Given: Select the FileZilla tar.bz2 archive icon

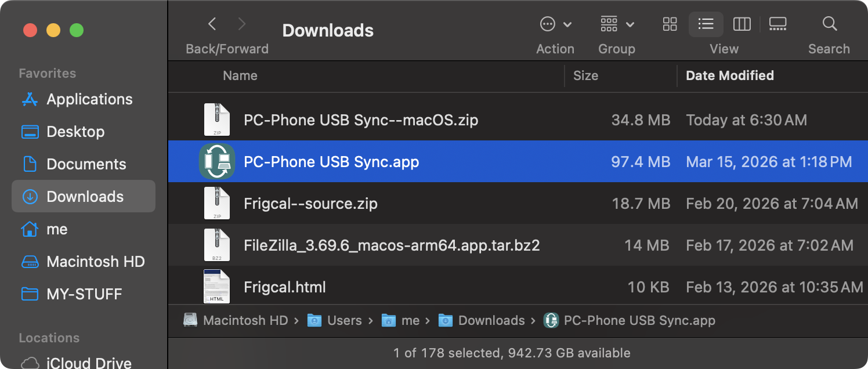Looking at the screenshot, I should click(x=217, y=245).
